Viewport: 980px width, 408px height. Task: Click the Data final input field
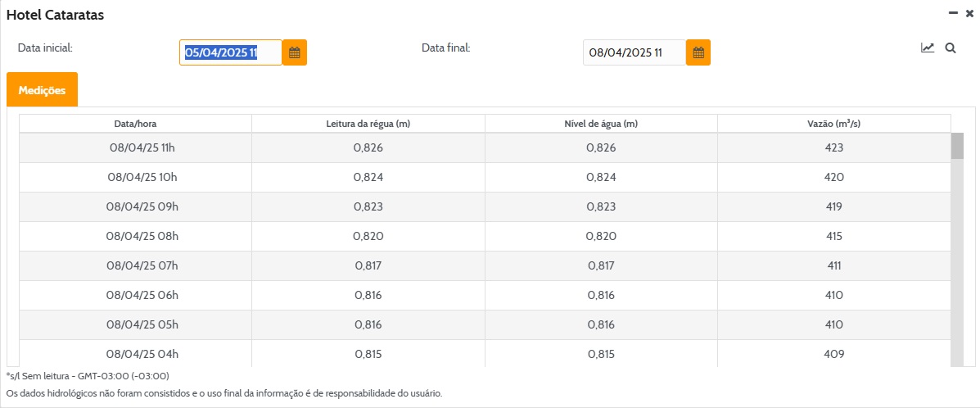pos(634,52)
